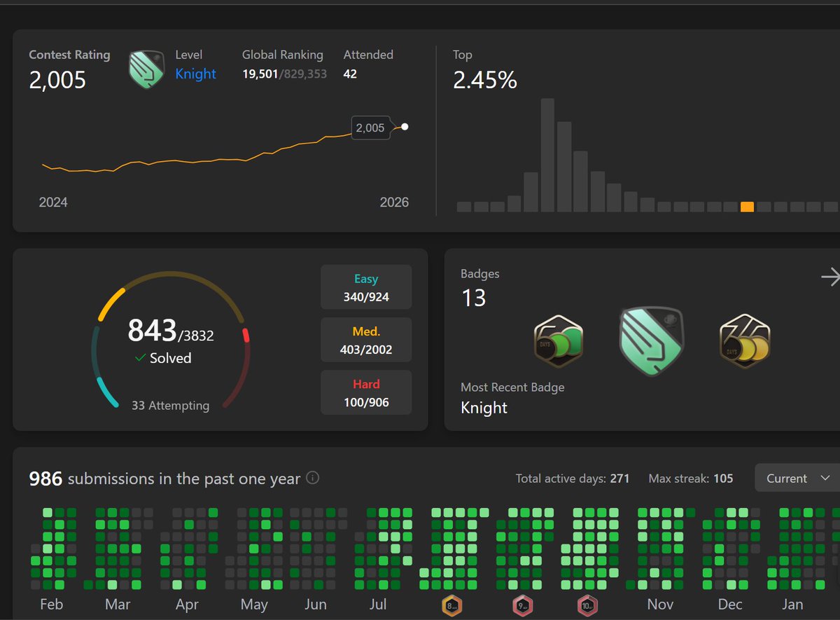
Task: Select the large Knight shield badge in Badges
Action: pos(651,341)
